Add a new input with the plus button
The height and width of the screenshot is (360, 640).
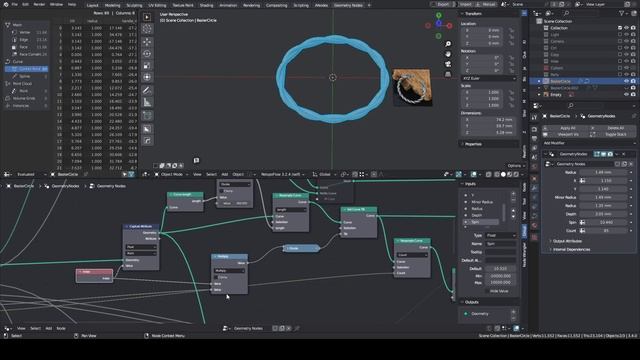(x=513, y=194)
